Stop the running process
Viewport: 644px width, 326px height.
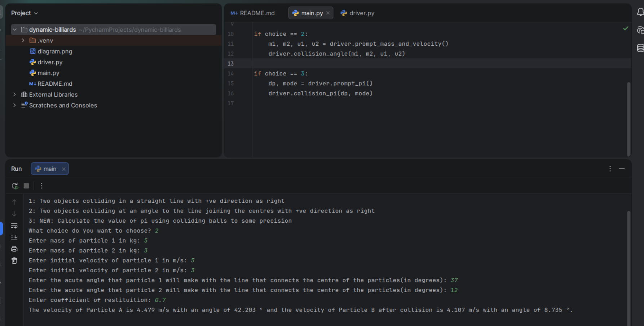tap(26, 186)
